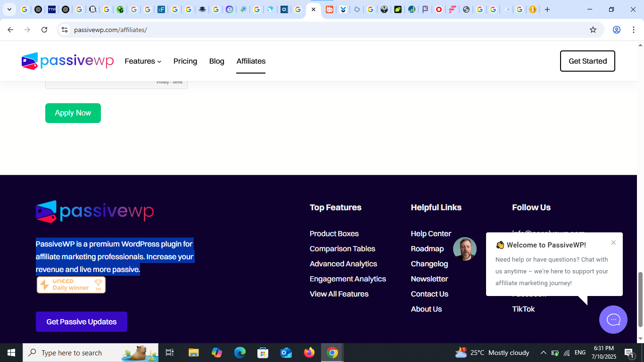Image resolution: width=644 pixels, height=362 pixels.
Task: Switch to the TTP browser tab
Action: 52,9
